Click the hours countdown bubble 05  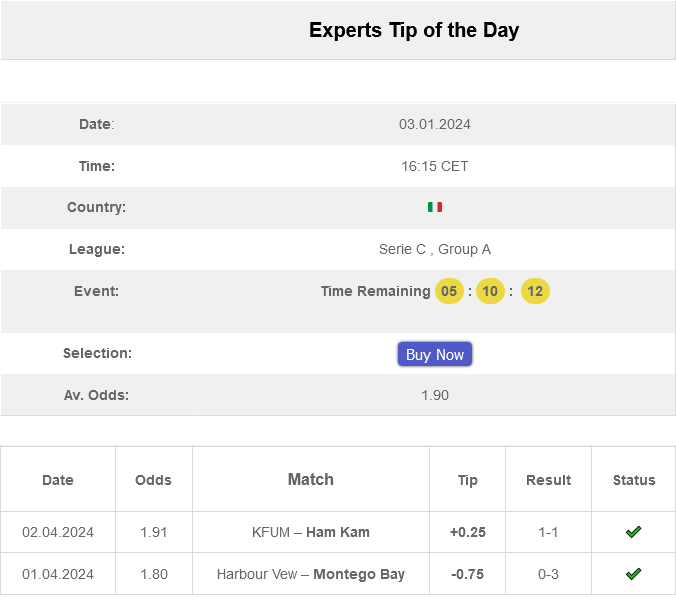[449, 291]
